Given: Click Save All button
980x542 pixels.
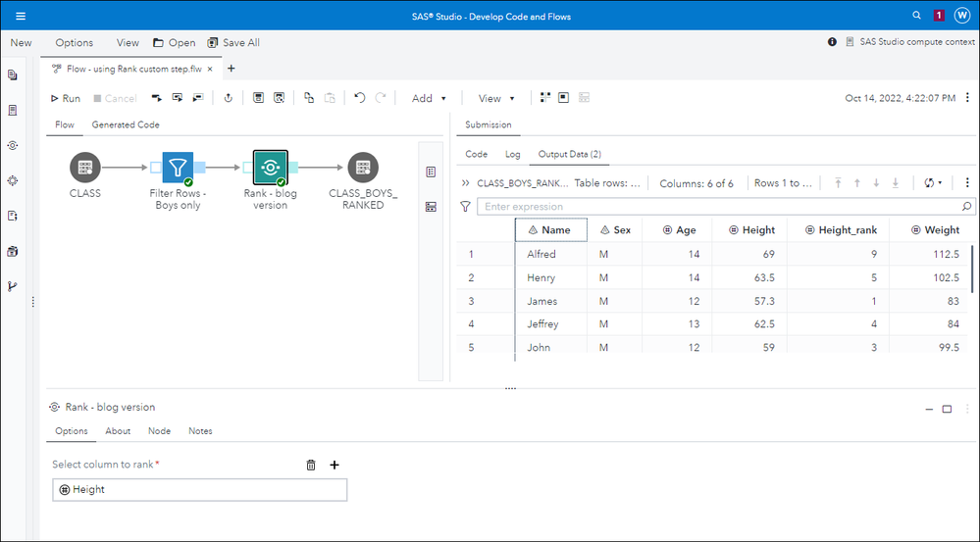Looking at the screenshot, I should tap(233, 42).
